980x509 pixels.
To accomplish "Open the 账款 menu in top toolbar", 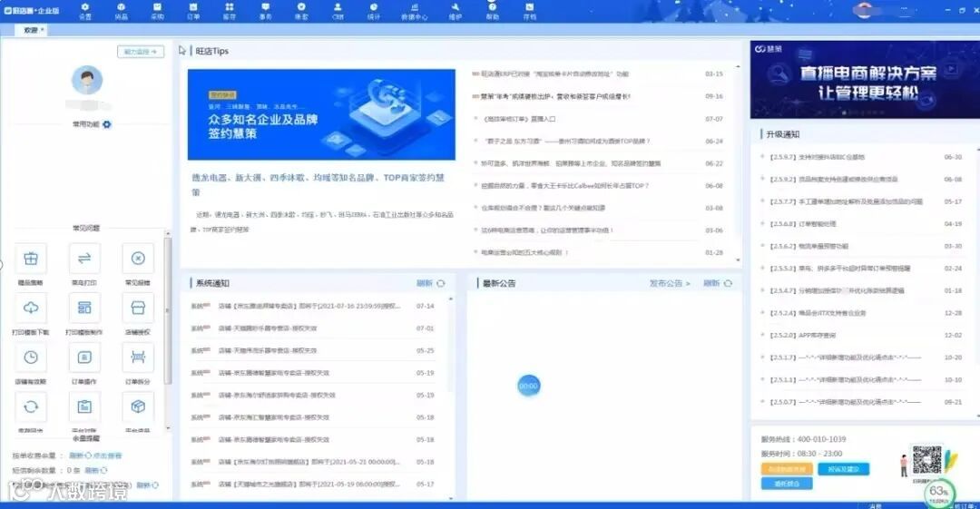I will click(301, 11).
